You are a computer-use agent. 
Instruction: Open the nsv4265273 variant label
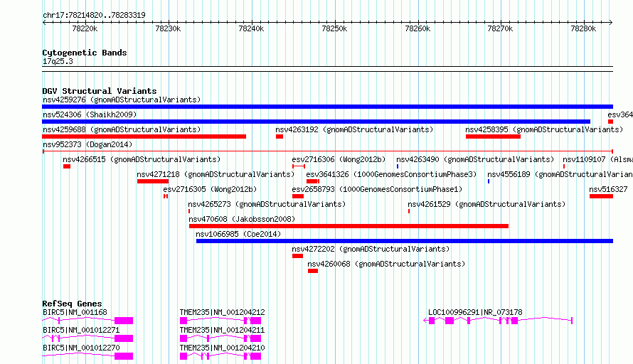[267, 204]
